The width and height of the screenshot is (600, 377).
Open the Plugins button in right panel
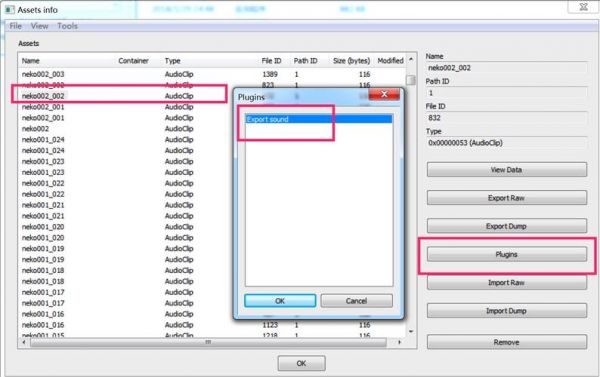click(507, 255)
